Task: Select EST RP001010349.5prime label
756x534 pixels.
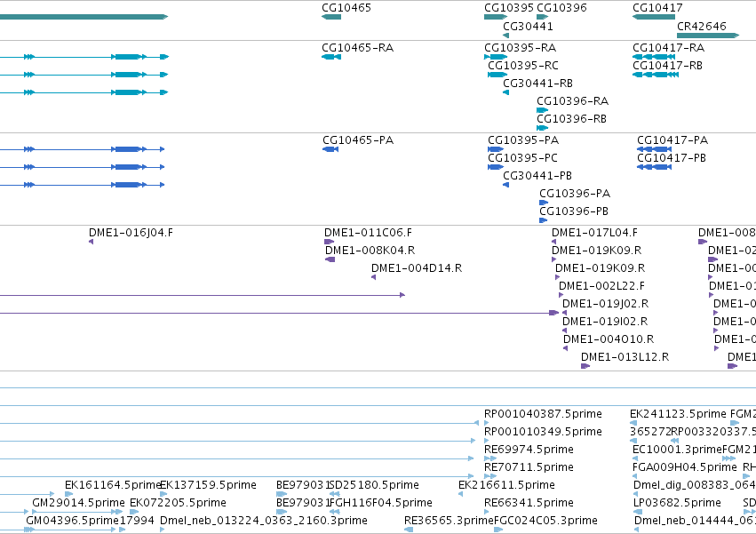Action: [544, 432]
